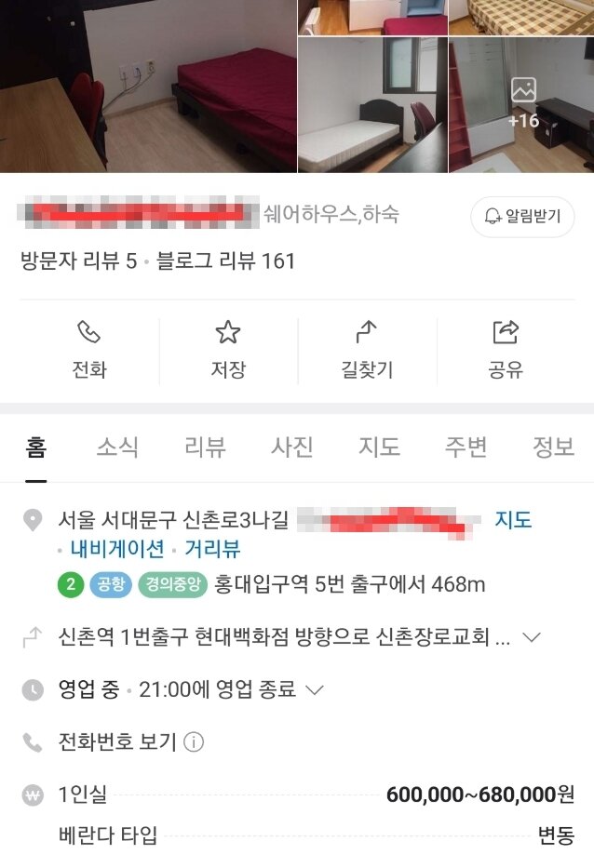Tap the 공항 railroad line badge
Viewport: 594px width, 868px height.
[x=111, y=584]
